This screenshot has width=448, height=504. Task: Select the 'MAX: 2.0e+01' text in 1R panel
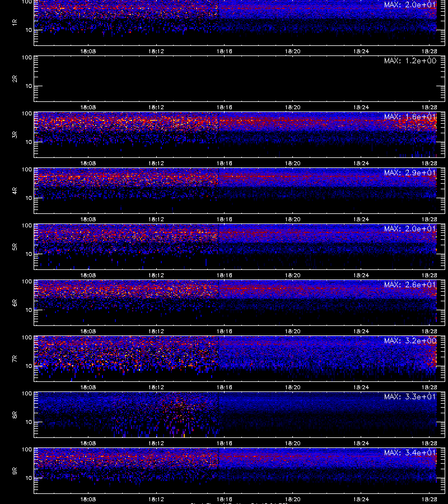[x=410, y=5]
